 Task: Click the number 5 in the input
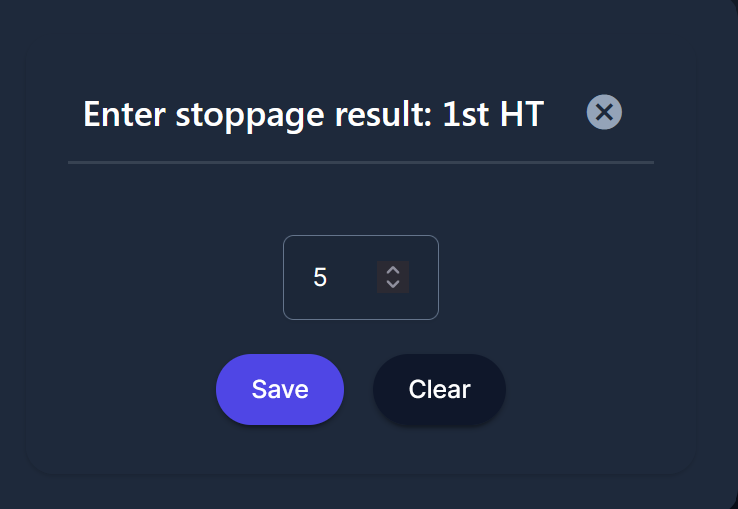(320, 278)
